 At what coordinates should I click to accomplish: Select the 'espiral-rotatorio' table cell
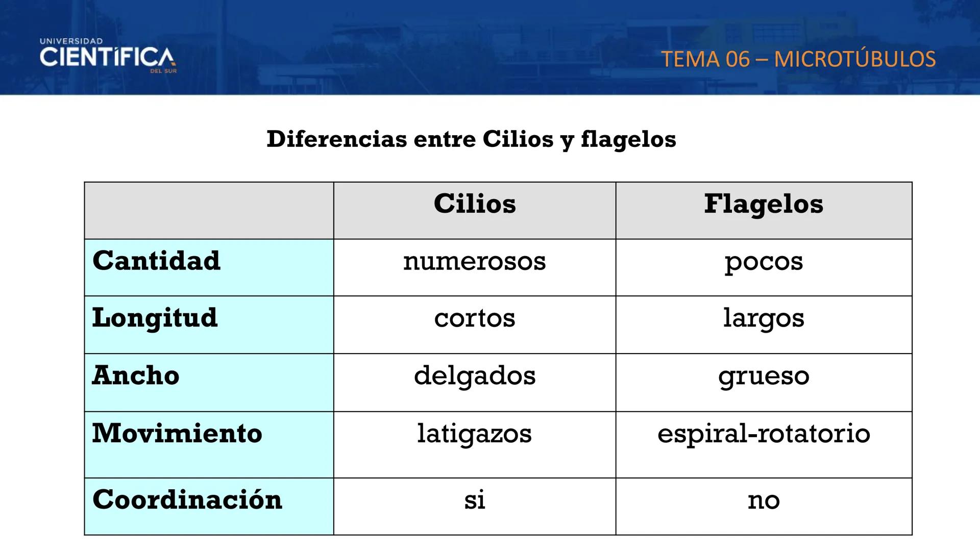(x=764, y=434)
